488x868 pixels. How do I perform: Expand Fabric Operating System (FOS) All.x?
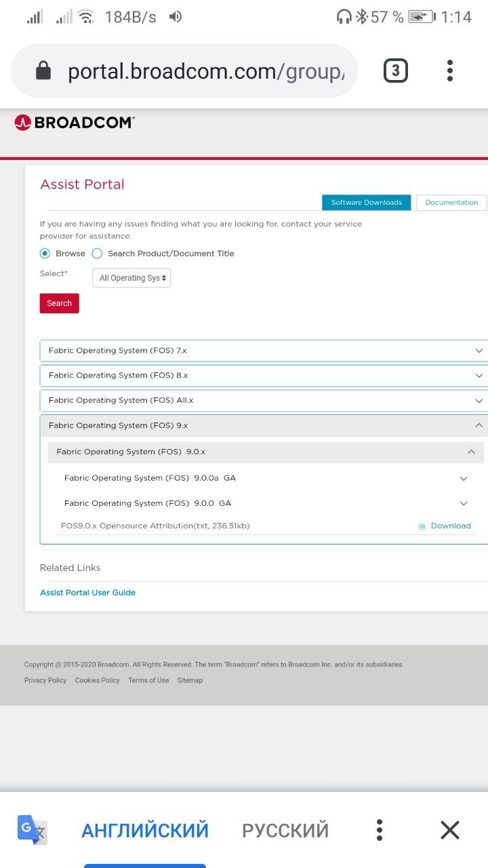pos(264,401)
